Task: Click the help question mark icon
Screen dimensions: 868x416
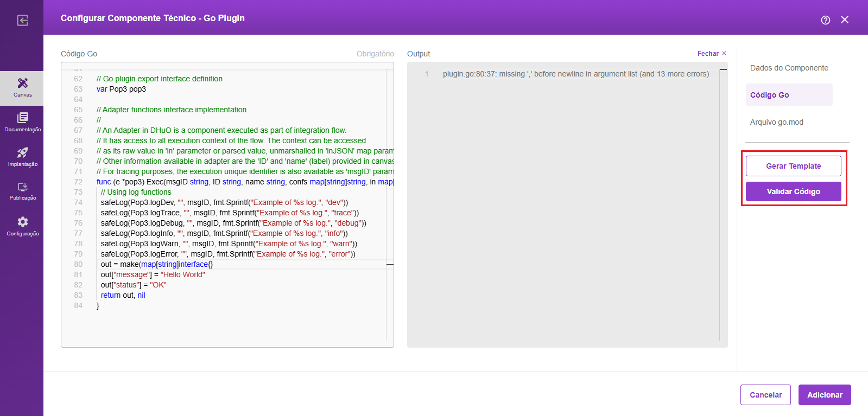Action: coord(825,20)
